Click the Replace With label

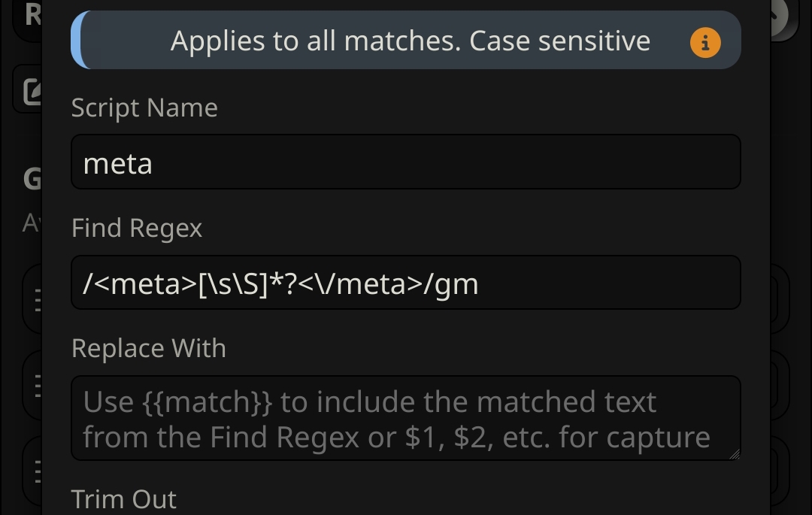coord(149,348)
